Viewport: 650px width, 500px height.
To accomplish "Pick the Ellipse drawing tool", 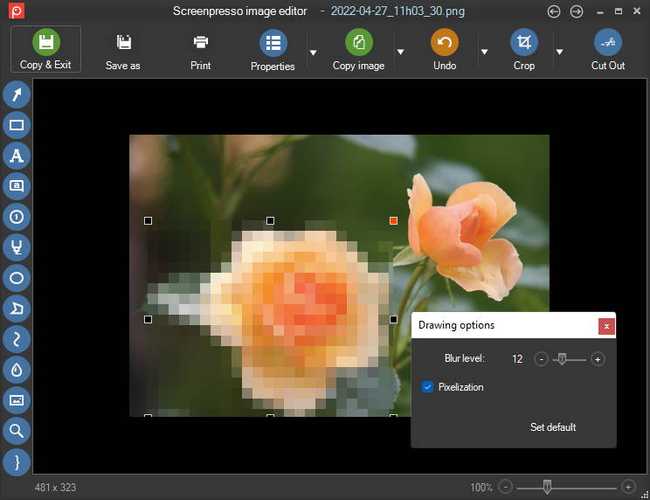I will [x=17, y=277].
